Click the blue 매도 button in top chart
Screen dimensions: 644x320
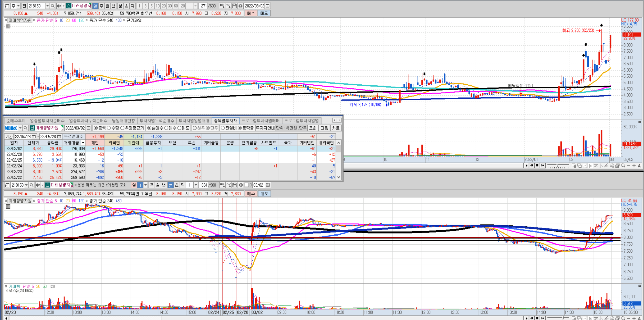click(x=264, y=13)
